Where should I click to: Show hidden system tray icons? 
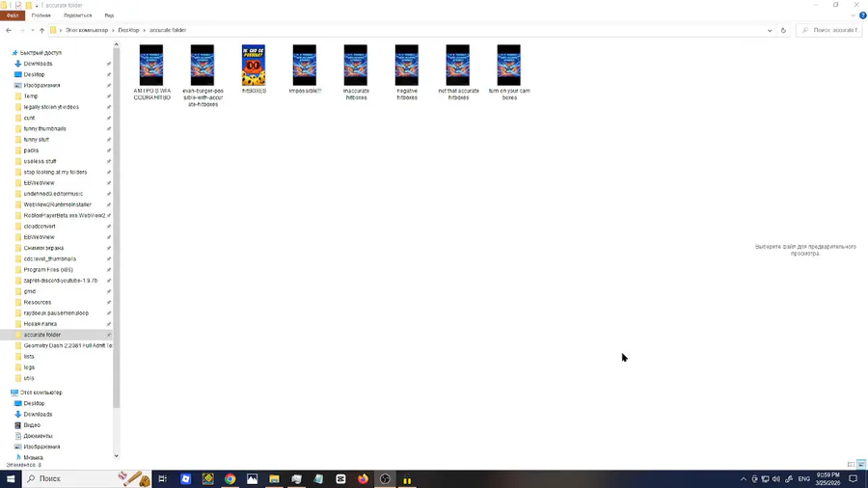click(744, 479)
